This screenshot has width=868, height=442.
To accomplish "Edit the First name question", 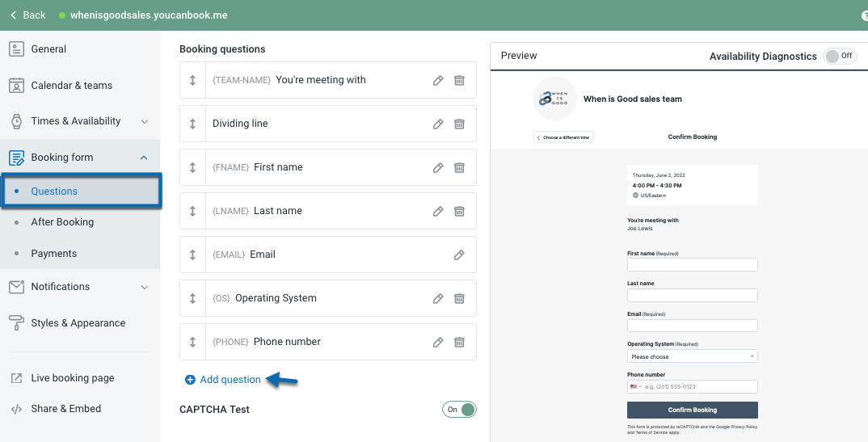I will (438, 167).
